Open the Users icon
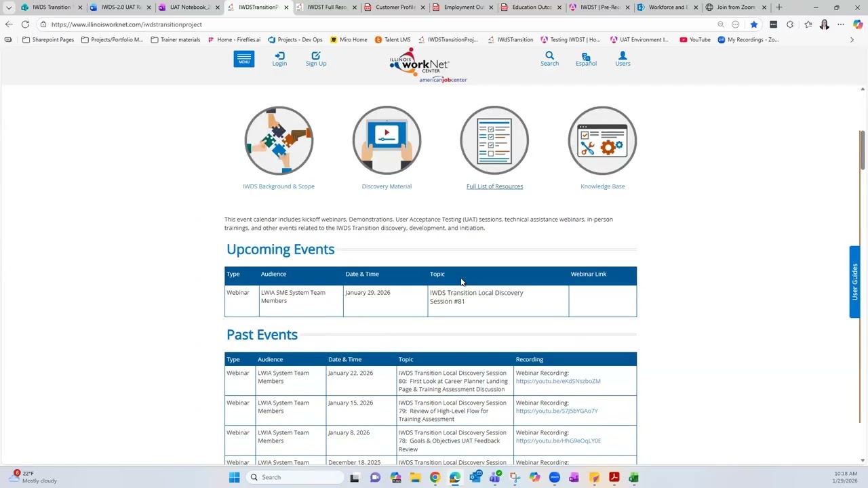 [x=623, y=59]
